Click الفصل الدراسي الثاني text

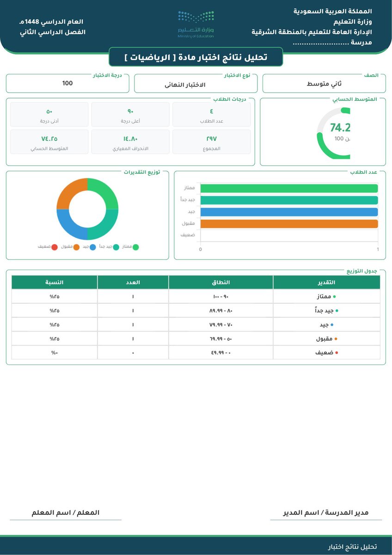point(53,32)
